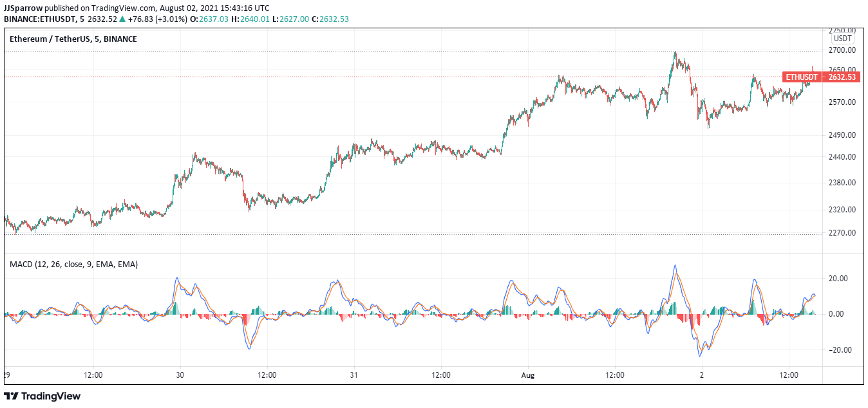868x408 pixels.
Task: Click the 2632.53 current price tag
Action: click(842, 77)
